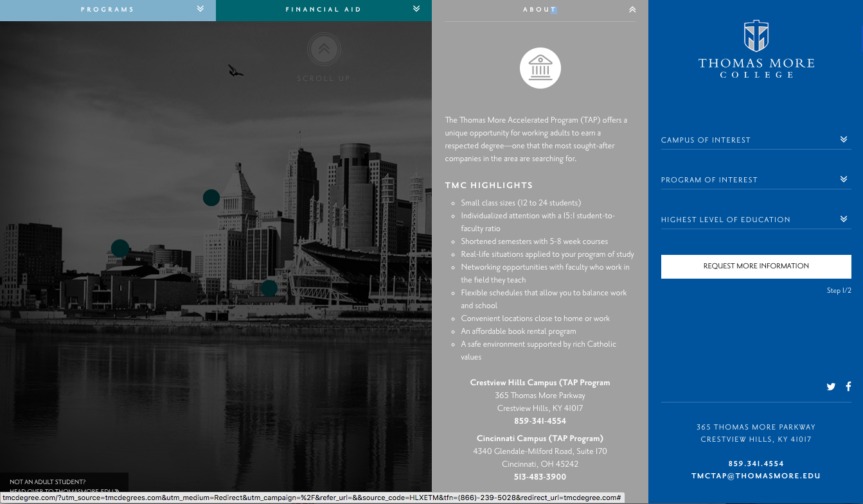Click the Scroll Up label text
Screen dimensions: 863x504
coord(324,78)
